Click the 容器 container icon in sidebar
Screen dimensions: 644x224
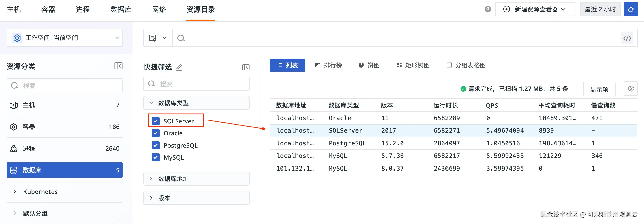click(14, 127)
